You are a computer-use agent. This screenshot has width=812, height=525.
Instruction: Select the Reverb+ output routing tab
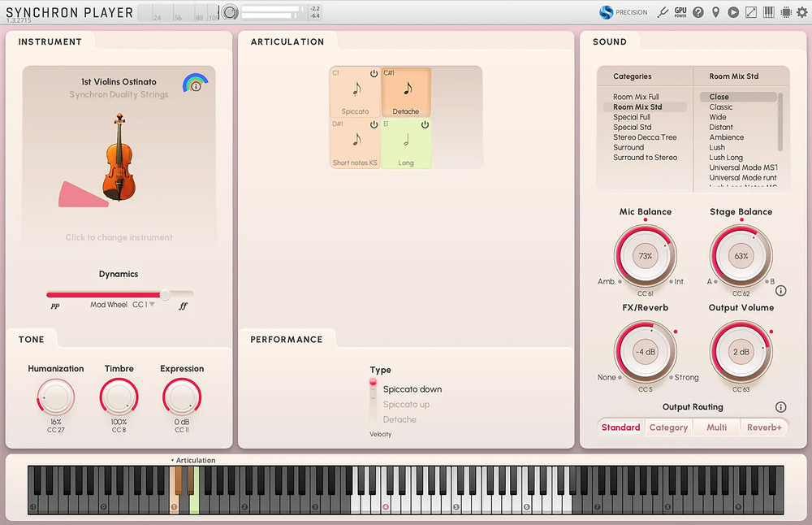(x=764, y=427)
